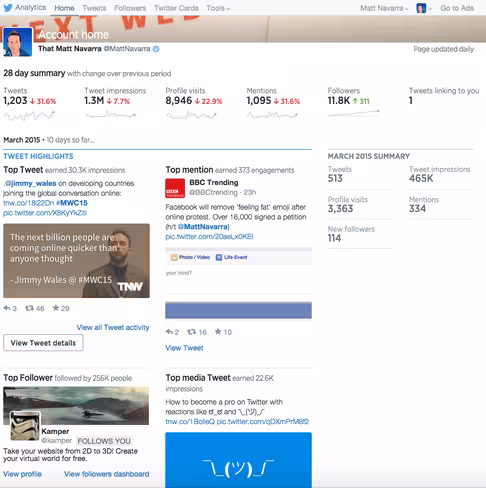The width and height of the screenshot is (486, 488).
Task: Switch to the Tweets tab
Action: [x=94, y=8]
